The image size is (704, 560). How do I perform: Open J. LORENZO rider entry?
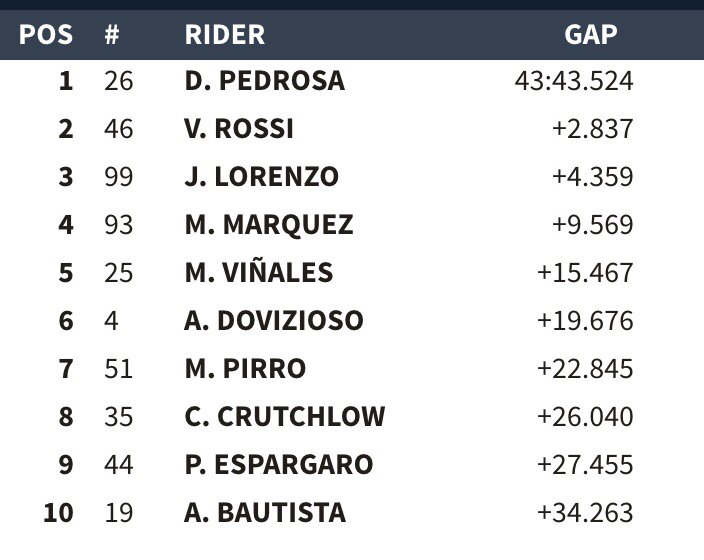(262, 176)
